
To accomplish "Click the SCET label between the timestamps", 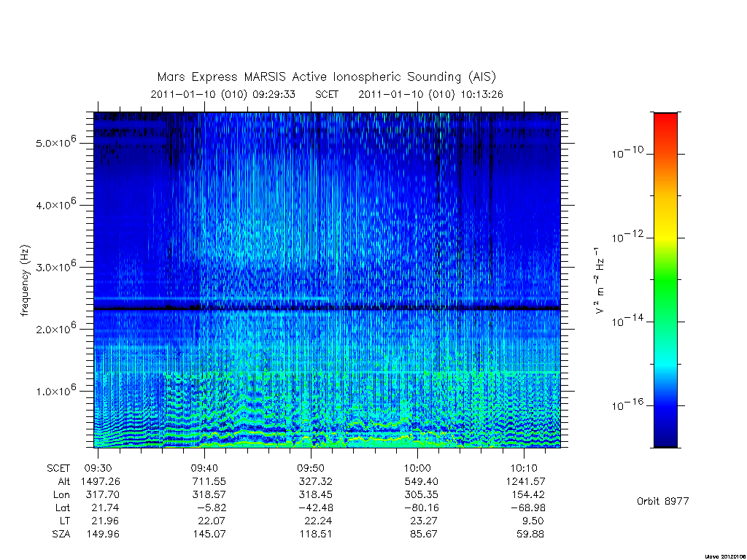I will point(327,94).
